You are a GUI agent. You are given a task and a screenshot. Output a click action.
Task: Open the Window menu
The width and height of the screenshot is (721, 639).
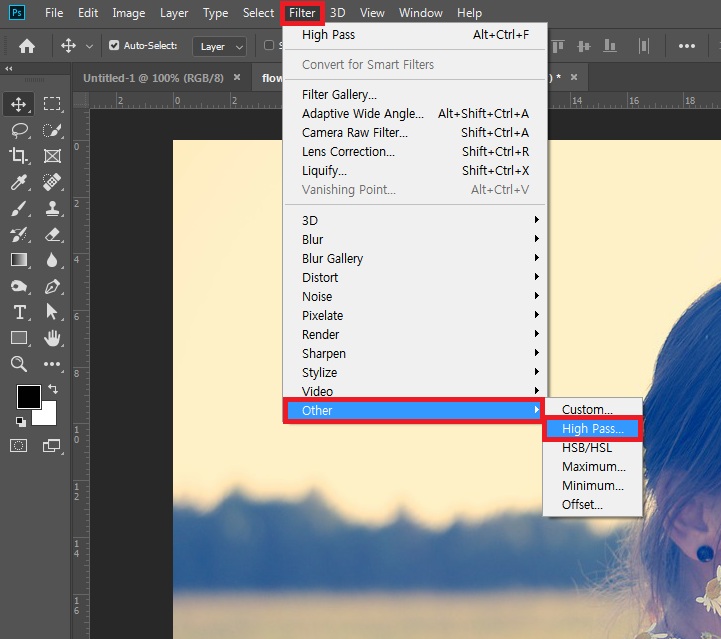[x=421, y=13]
